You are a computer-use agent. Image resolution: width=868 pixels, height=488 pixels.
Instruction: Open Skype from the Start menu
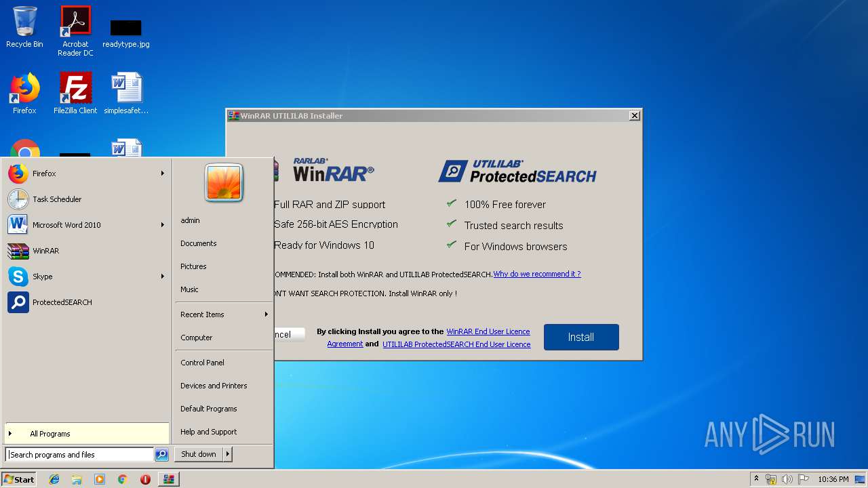85,277
